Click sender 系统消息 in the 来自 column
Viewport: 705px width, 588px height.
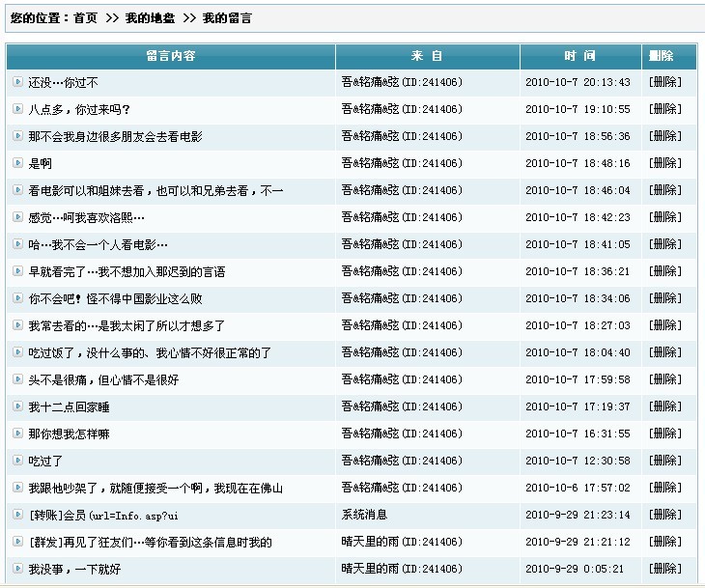(x=364, y=515)
